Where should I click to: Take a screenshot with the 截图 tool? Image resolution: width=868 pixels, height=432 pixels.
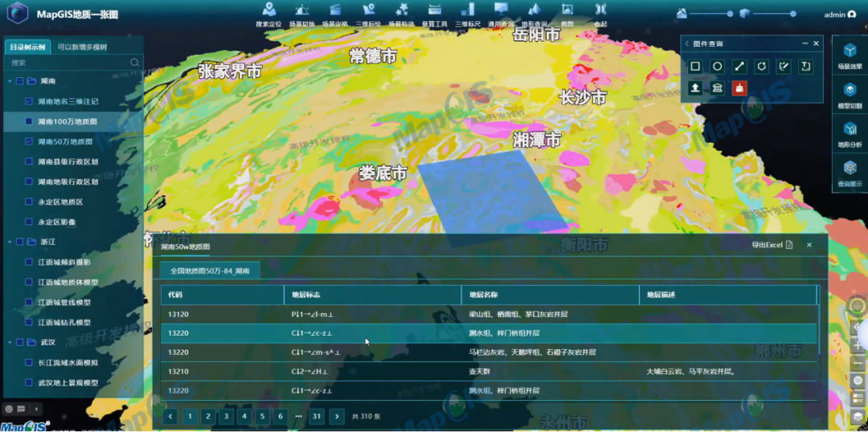coord(567,15)
